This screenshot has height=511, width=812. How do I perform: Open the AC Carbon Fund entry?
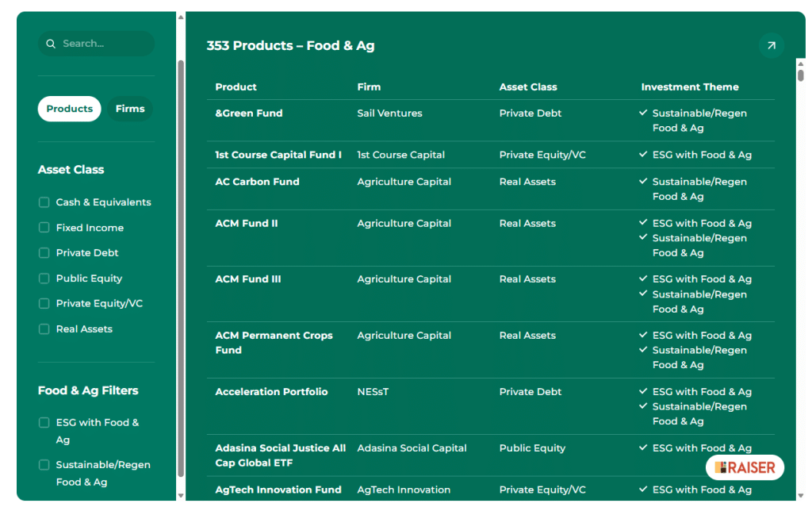tap(257, 182)
